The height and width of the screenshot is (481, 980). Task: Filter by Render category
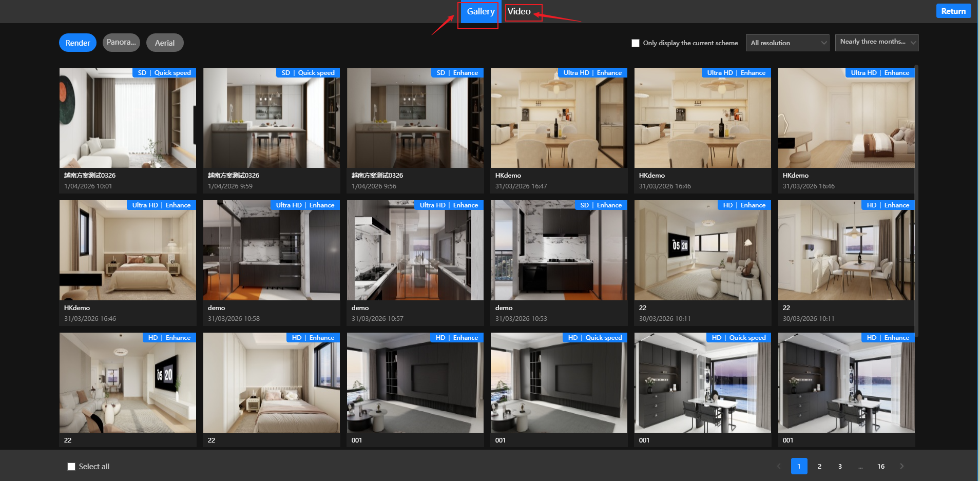click(78, 43)
